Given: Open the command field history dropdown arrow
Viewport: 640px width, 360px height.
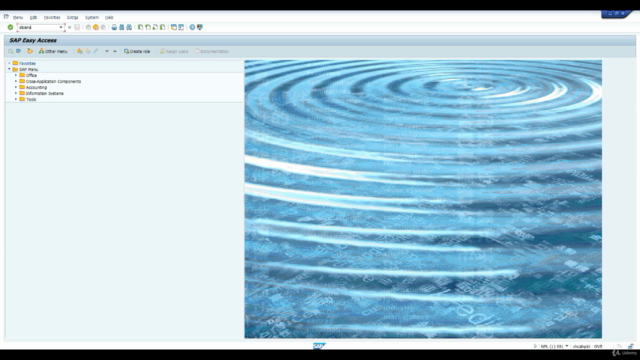Looking at the screenshot, I should click(61, 27).
